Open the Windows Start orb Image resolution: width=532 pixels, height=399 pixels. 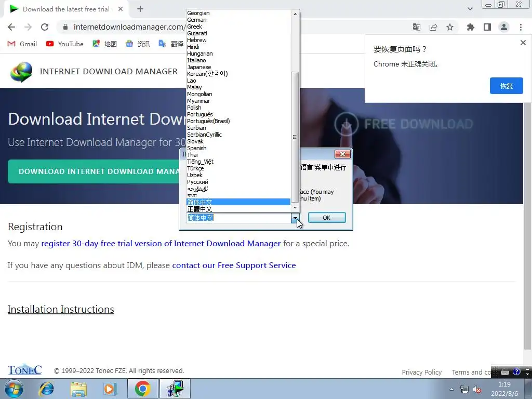coord(14,389)
